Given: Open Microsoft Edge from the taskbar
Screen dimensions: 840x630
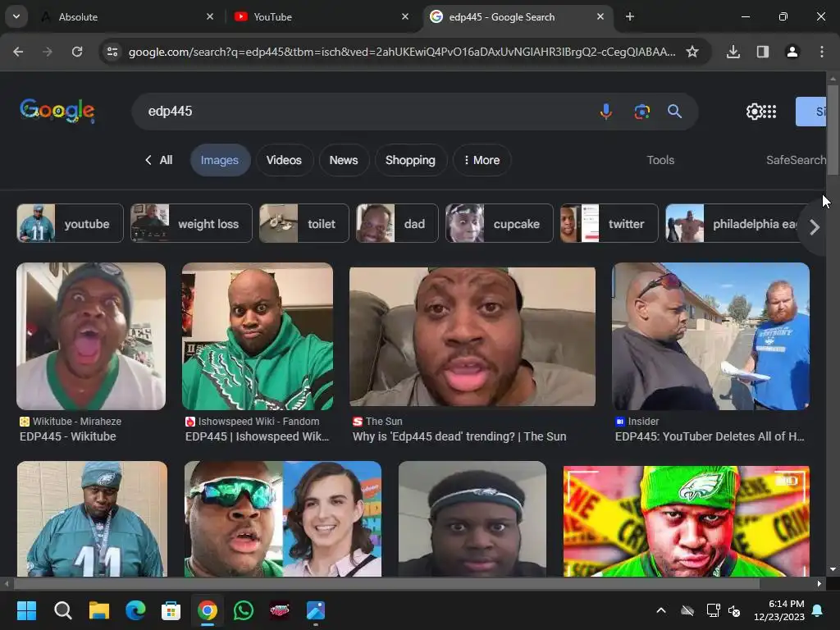Looking at the screenshot, I should pyautogui.click(x=135, y=610).
